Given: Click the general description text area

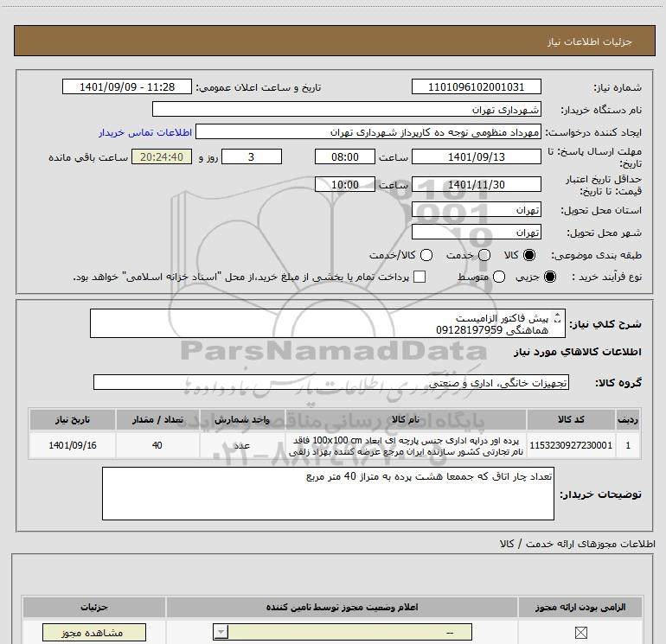Looking at the screenshot, I should 328,323.
